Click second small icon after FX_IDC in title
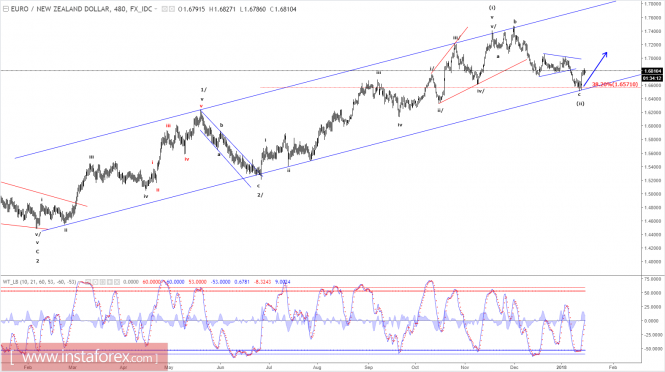The height and width of the screenshot is (372, 665). 172,9
